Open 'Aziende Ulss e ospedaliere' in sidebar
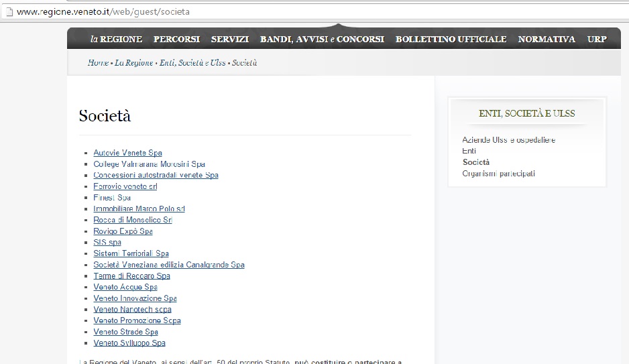 pyautogui.click(x=508, y=140)
